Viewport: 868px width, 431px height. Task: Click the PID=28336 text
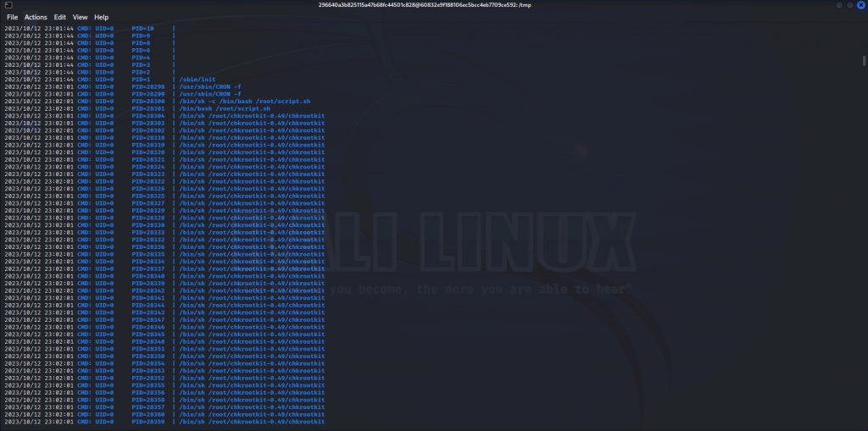pyautogui.click(x=148, y=246)
